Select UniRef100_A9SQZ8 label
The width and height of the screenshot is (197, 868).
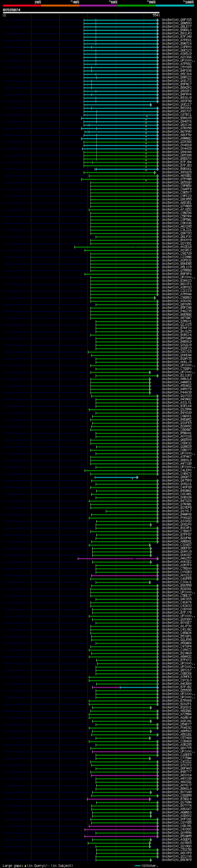(177, 172)
